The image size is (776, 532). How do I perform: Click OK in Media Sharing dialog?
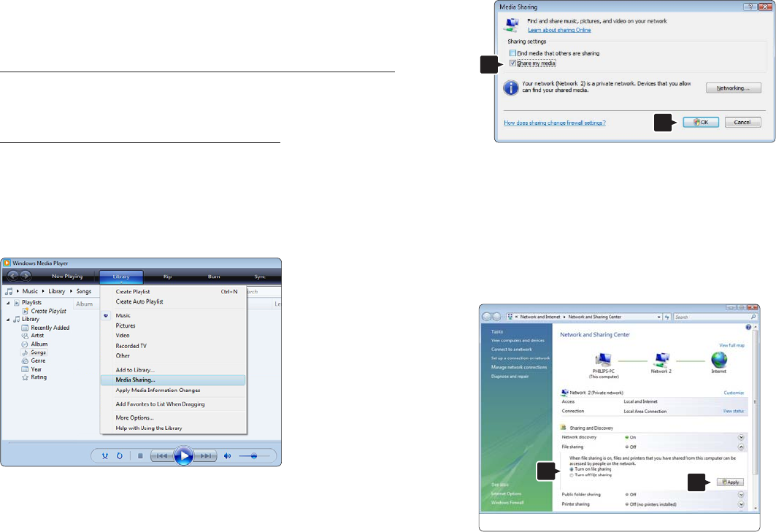(x=701, y=123)
